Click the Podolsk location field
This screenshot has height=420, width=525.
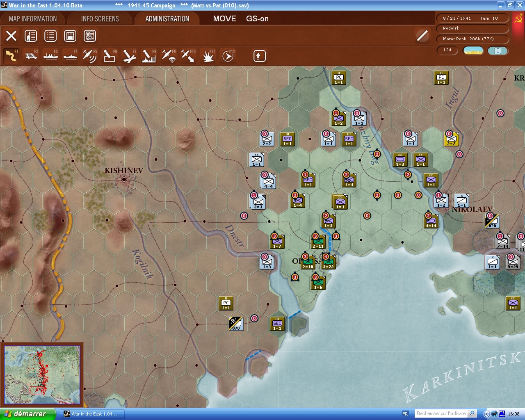[472, 28]
